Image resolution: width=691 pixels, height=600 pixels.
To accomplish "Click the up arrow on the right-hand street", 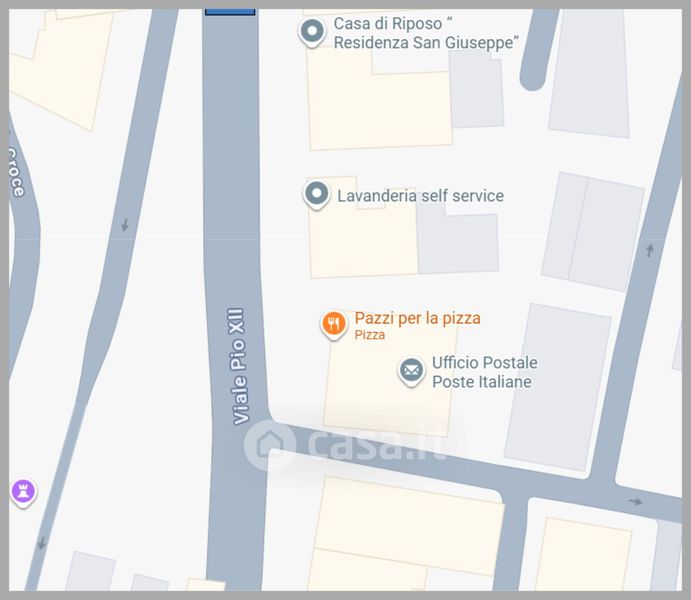I will (x=650, y=250).
